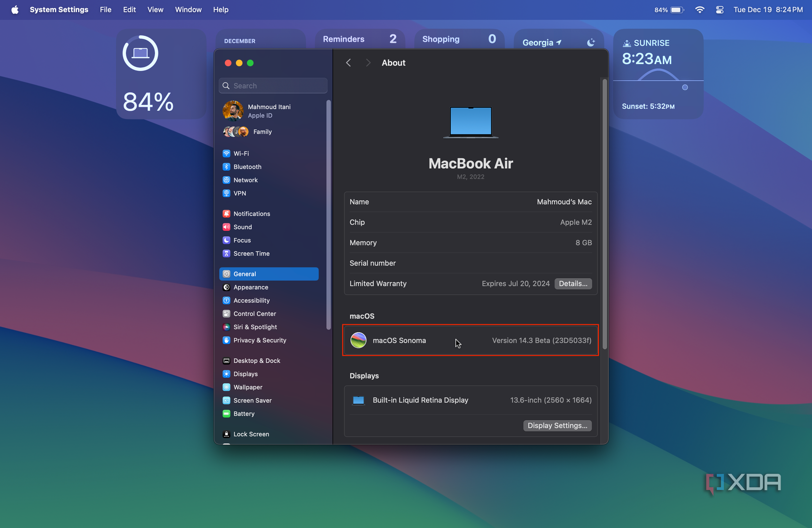Open Sound settings
This screenshot has height=528, width=812.
tap(269, 227)
